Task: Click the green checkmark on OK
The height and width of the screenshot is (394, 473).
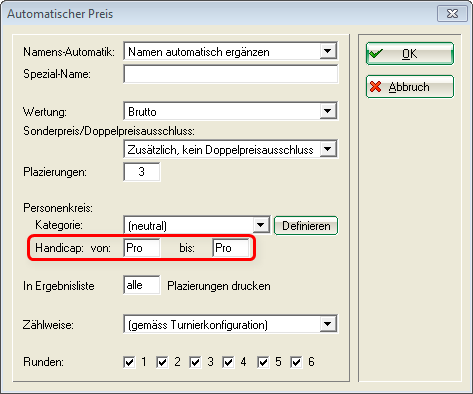Action: [x=376, y=53]
